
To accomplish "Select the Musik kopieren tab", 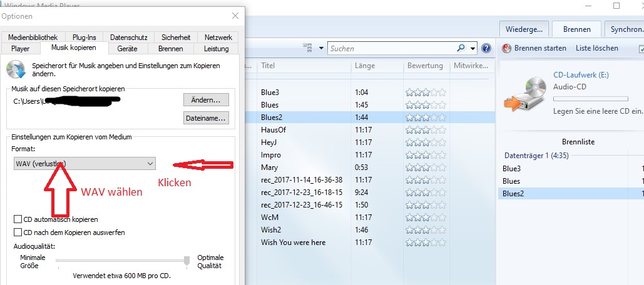I will click(x=74, y=47).
